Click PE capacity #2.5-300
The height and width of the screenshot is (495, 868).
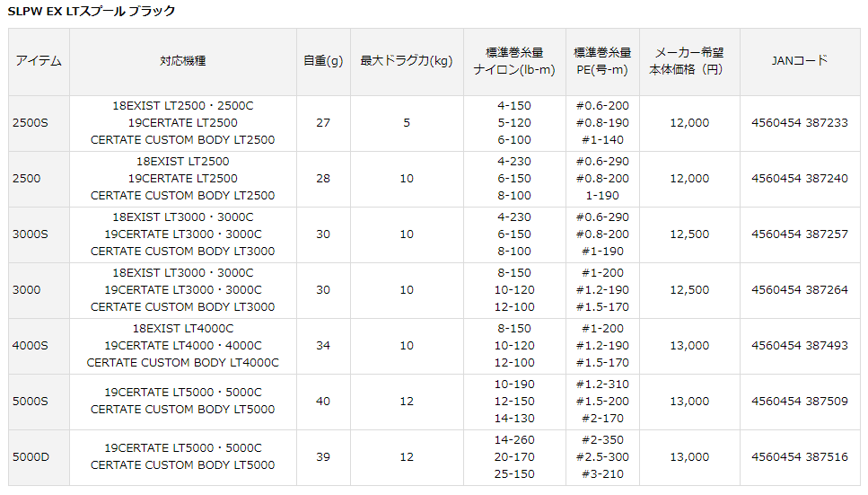click(x=602, y=457)
